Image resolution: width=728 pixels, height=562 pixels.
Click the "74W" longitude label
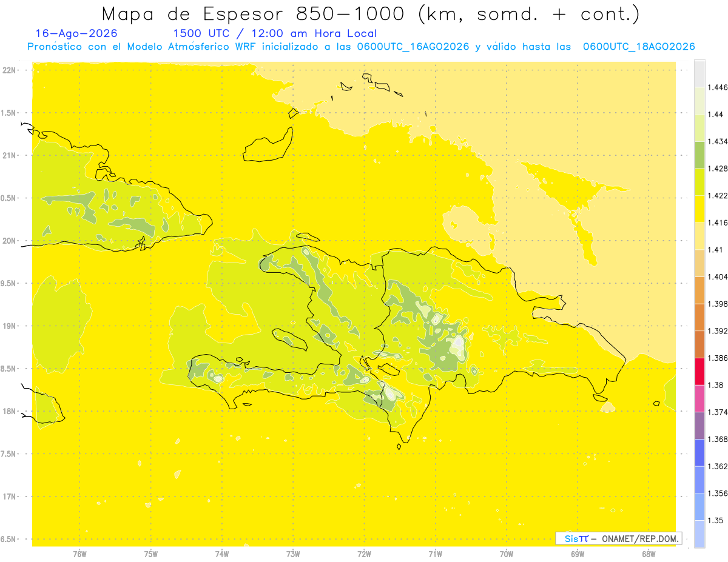coord(222,554)
